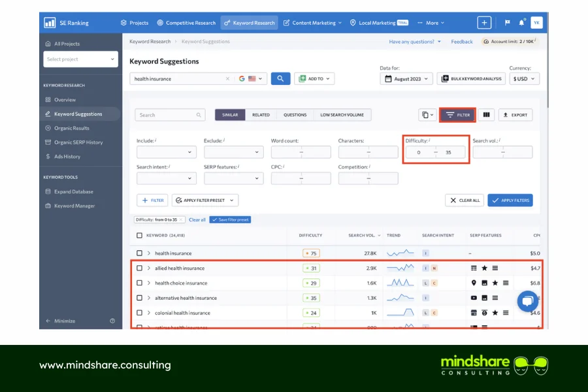588x392 pixels.
Task: Open Expand Database tool
Action: coord(73,191)
